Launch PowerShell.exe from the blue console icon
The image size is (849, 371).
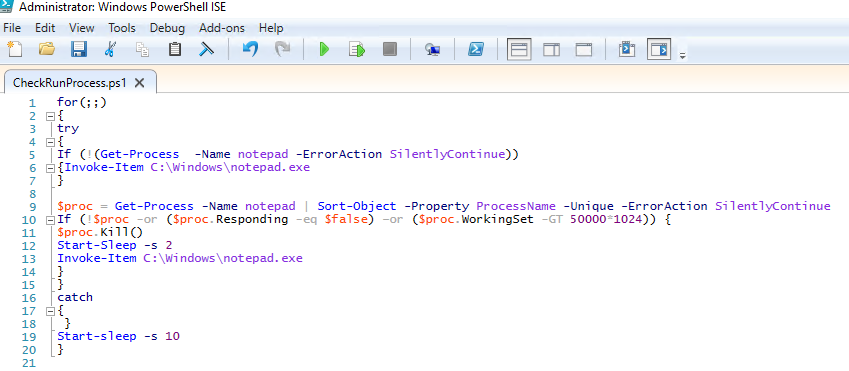[x=475, y=49]
